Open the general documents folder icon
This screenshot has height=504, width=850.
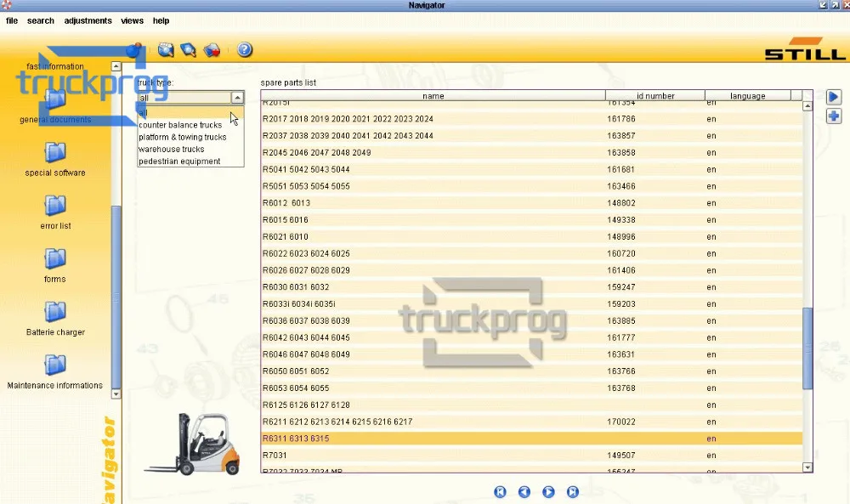[54, 99]
